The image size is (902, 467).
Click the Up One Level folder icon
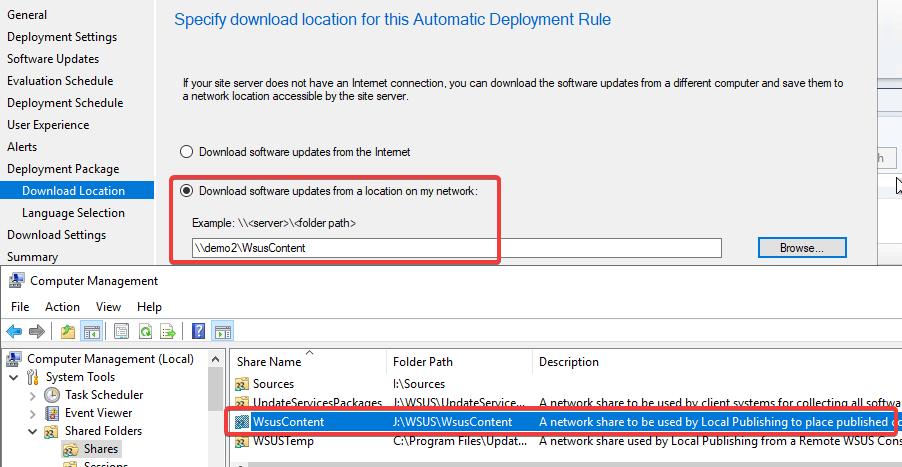[x=67, y=331]
